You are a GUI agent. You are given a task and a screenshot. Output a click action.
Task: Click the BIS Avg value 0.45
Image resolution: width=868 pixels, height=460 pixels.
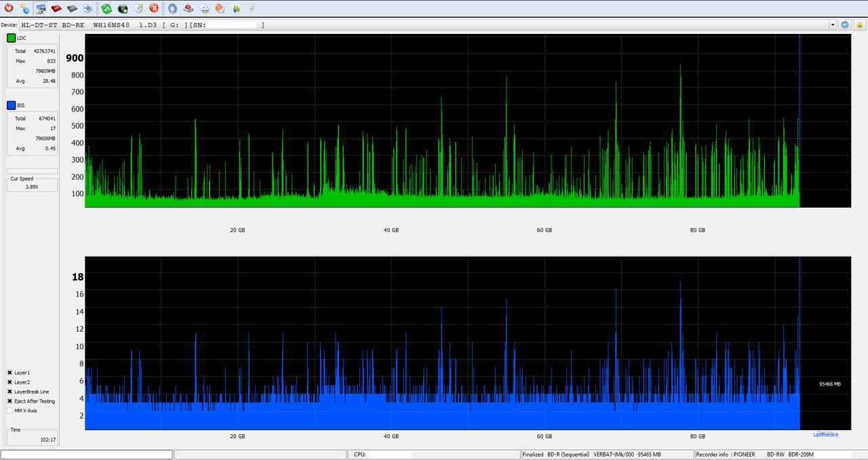tap(50, 148)
